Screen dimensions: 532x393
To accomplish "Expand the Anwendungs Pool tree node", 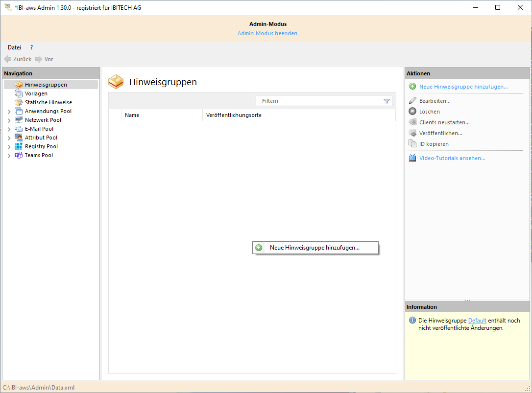I will [9, 112].
